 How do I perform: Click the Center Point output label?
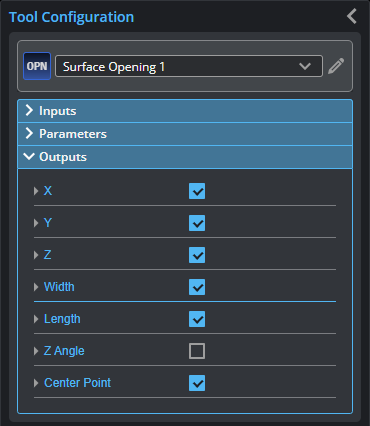[77, 383]
